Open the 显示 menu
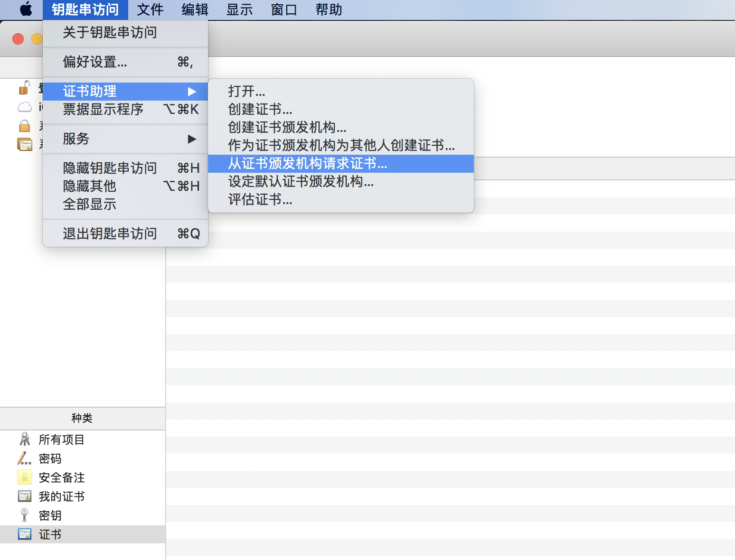This screenshot has height=560, width=735. coord(239,9)
